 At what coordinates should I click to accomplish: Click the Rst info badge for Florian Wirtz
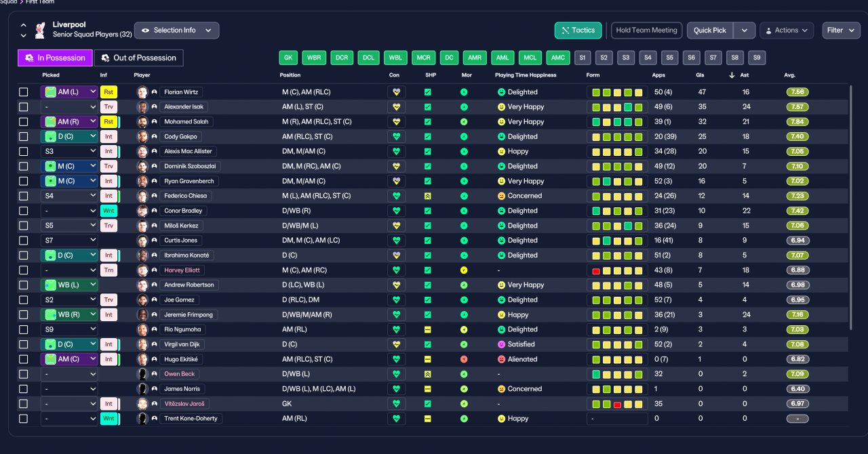108,92
